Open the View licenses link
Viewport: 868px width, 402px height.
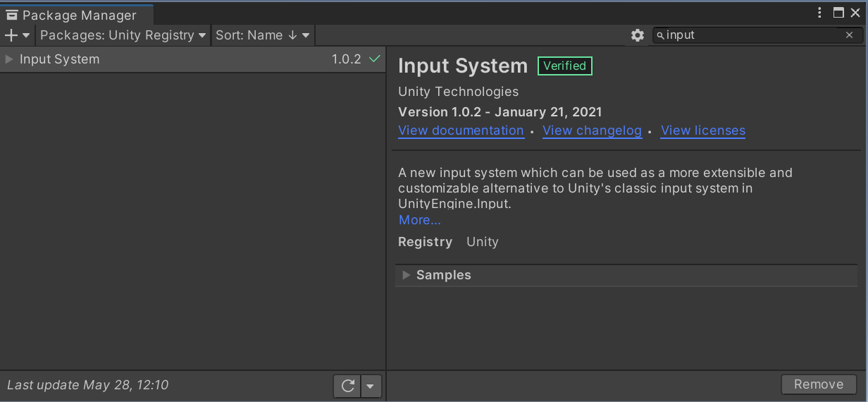[703, 130]
